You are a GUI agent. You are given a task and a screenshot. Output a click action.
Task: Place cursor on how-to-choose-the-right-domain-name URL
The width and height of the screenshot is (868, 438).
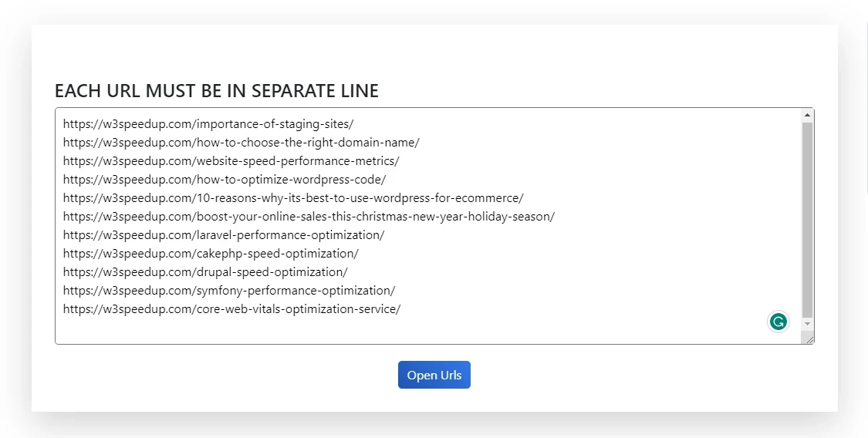point(241,143)
